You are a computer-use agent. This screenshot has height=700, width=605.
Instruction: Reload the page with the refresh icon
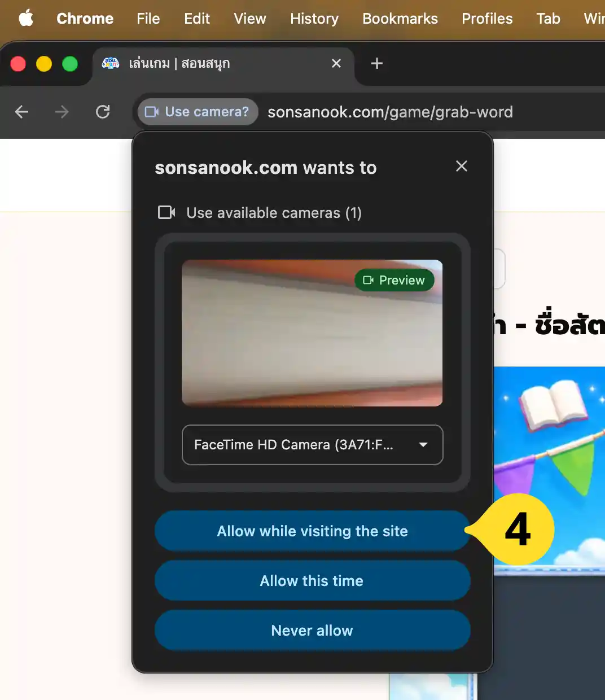tap(103, 112)
